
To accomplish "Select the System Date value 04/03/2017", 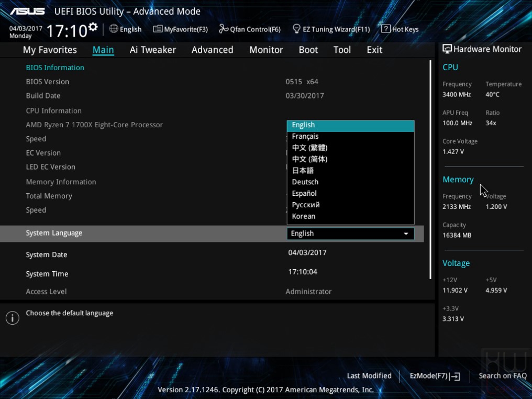I will pyautogui.click(x=307, y=253).
